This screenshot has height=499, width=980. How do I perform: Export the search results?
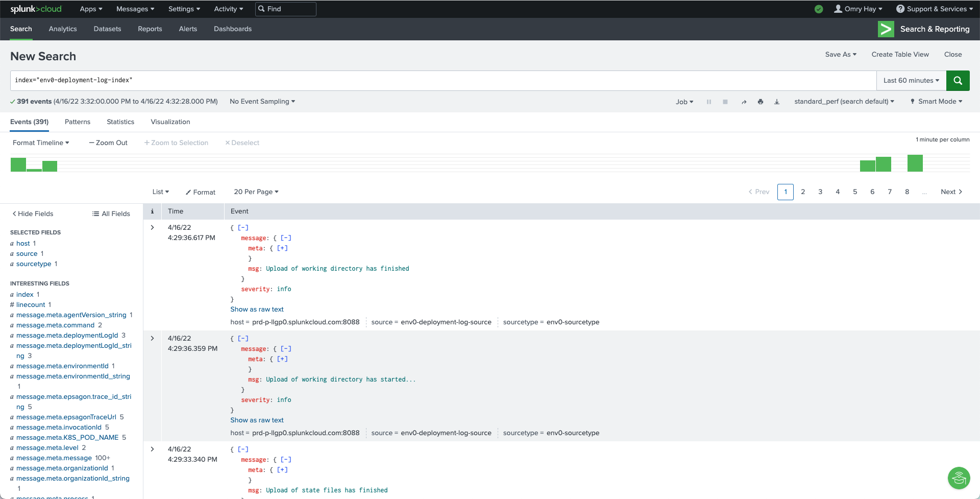[776, 102]
